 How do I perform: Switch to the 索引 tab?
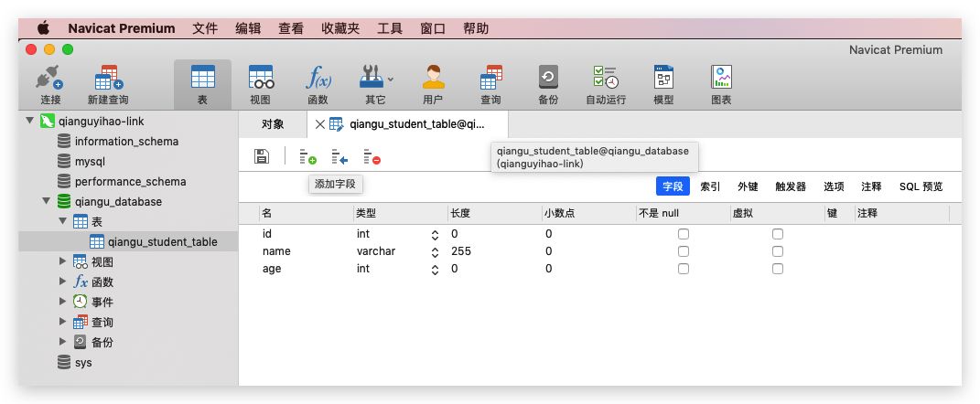tap(710, 186)
